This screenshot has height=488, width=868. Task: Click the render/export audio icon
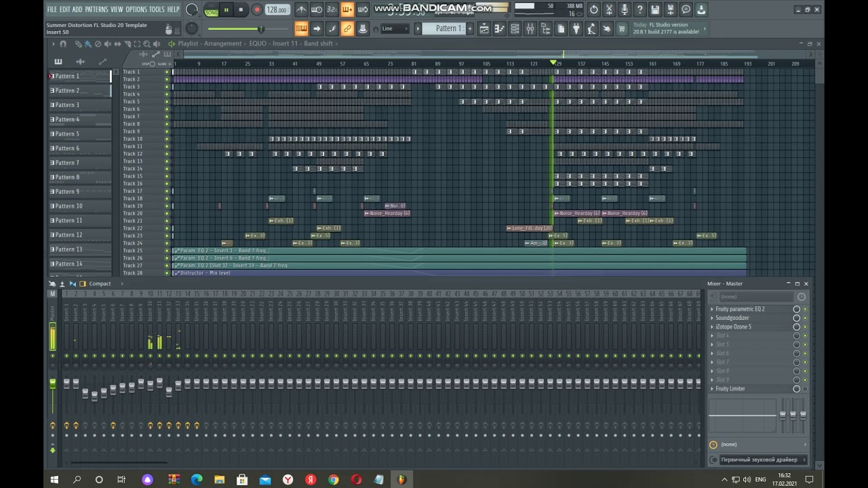671,9
